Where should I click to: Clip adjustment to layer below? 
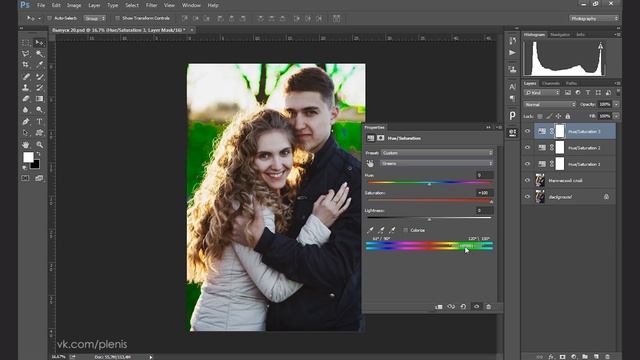tap(439, 307)
